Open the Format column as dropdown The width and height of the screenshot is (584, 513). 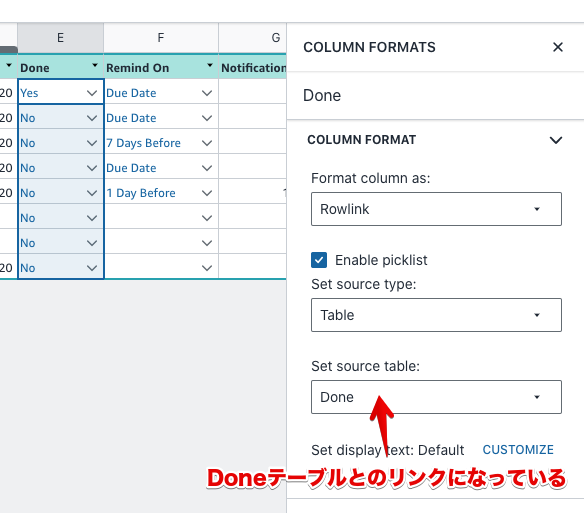coord(436,209)
